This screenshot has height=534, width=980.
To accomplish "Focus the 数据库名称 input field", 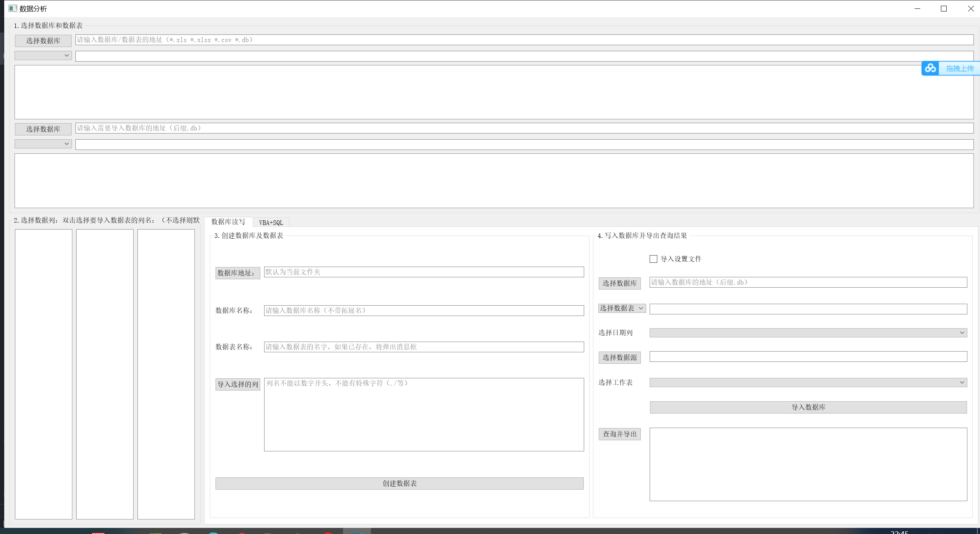I will (424, 311).
